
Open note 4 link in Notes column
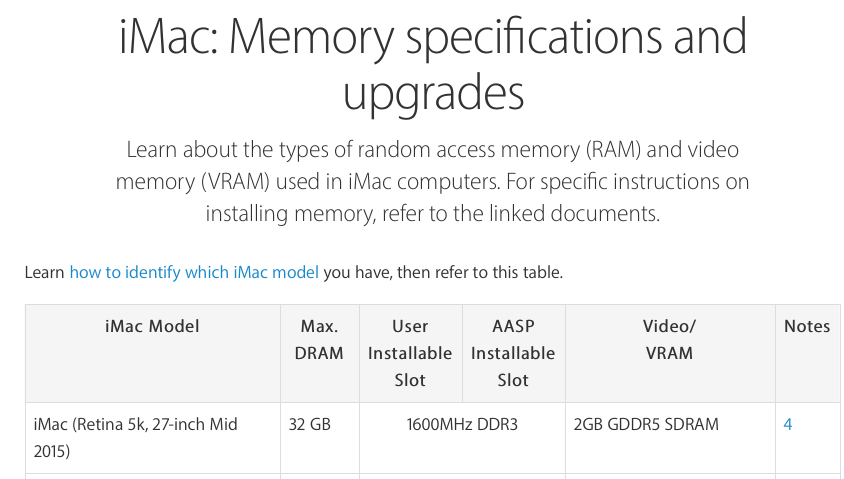(787, 425)
